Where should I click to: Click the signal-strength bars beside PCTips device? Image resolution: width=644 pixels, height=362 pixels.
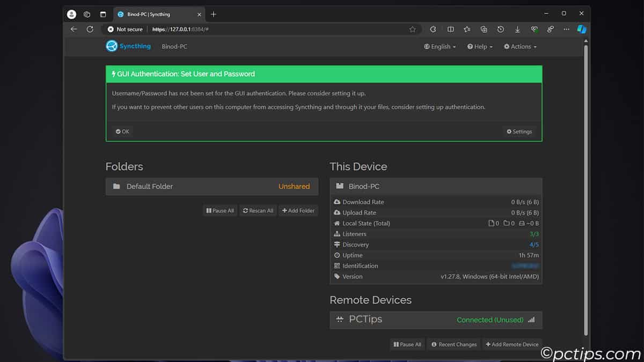tap(531, 320)
